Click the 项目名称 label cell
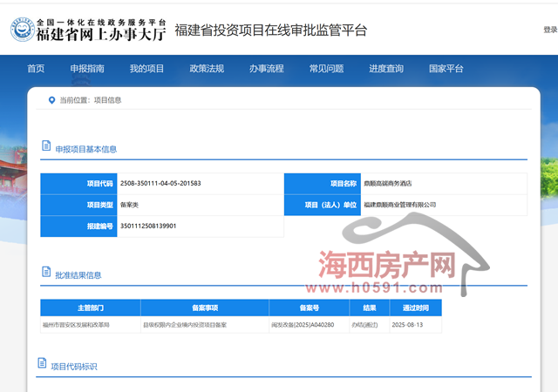The width and height of the screenshot is (558, 392). 323,184
